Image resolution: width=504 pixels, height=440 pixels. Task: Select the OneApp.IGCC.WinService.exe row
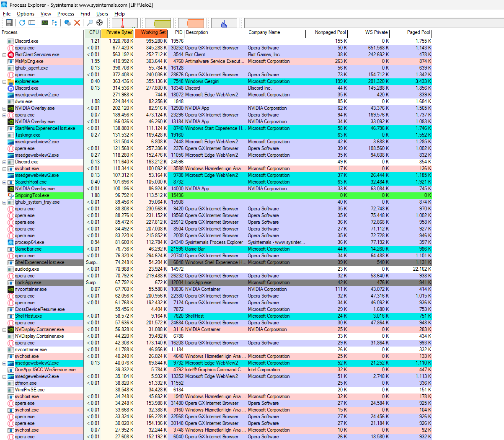tap(216, 370)
